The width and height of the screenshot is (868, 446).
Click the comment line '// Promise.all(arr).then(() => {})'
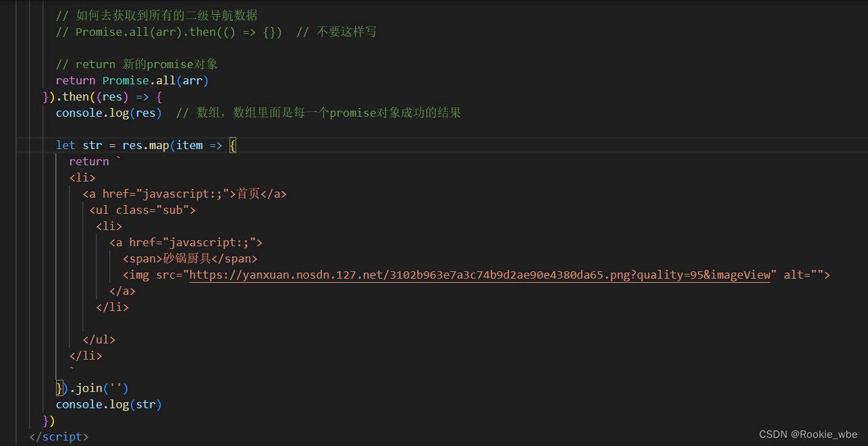pyautogui.click(x=169, y=32)
